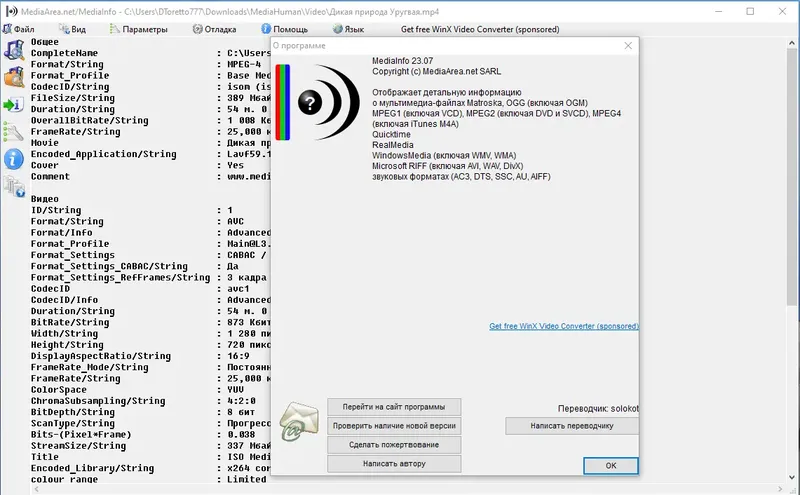Open the Язык menu
The image size is (800, 495).
point(348,29)
